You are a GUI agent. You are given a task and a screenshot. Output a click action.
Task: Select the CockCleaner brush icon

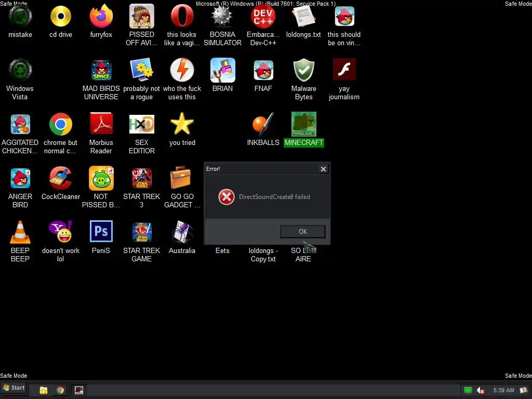coord(61,178)
